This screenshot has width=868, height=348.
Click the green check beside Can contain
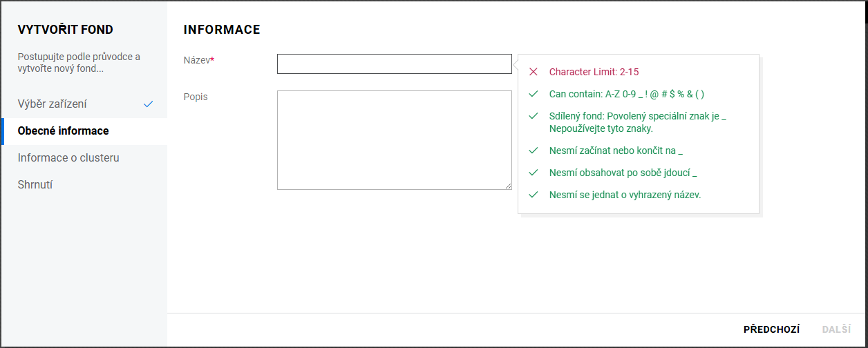533,94
